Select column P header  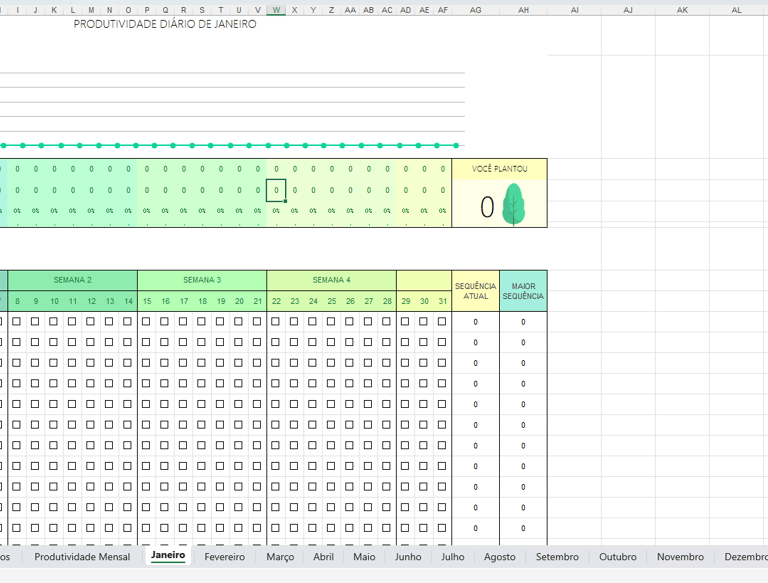click(x=146, y=10)
